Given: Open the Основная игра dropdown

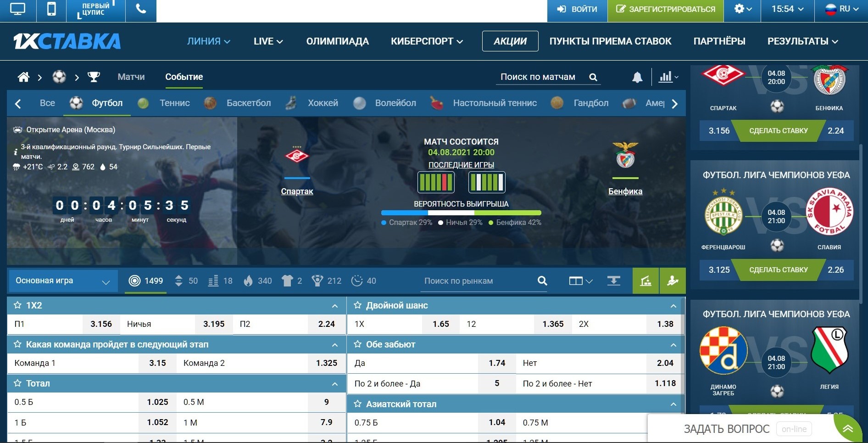Looking at the screenshot, I should (x=63, y=281).
